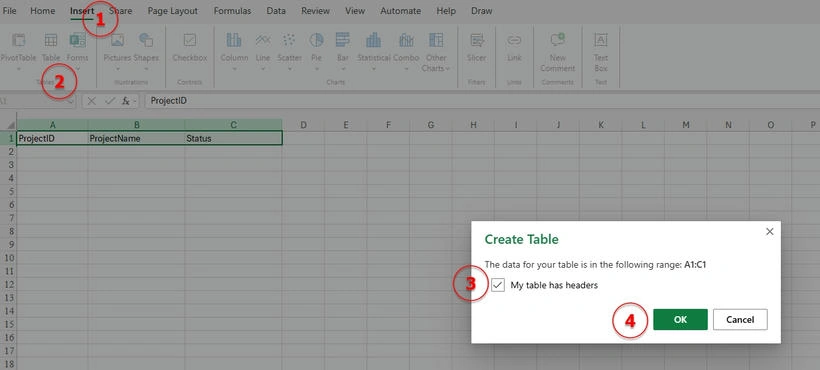
Task: Open the Name Box dropdown arrow
Action: pyautogui.click(x=70, y=101)
